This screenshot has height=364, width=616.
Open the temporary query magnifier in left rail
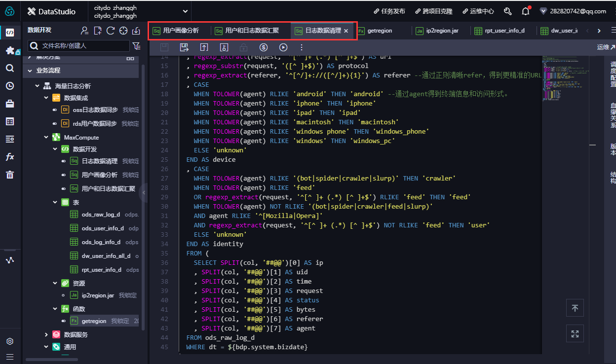10,68
